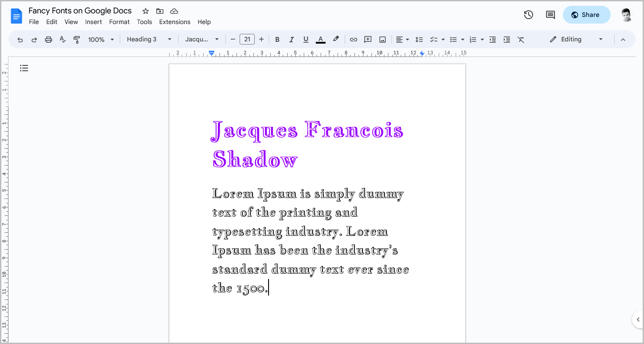The height and width of the screenshot is (344, 644).
Task: Open the Extensions menu
Action: click(175, 22)
